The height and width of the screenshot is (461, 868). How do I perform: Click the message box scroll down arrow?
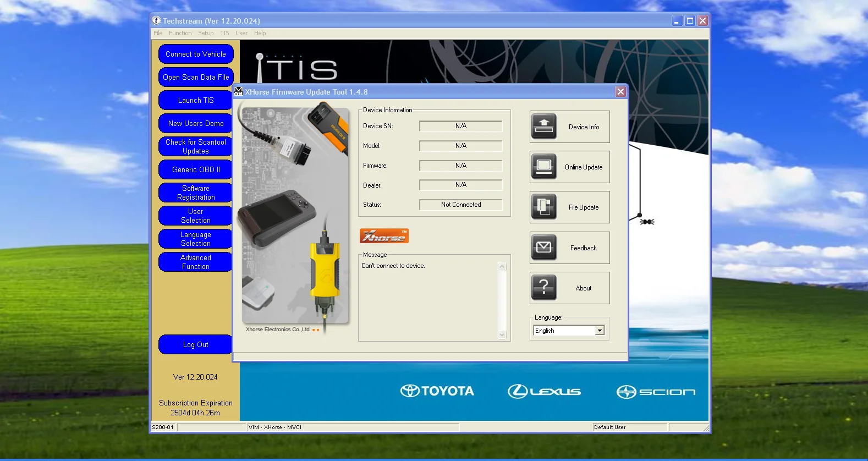pos(502,335)
